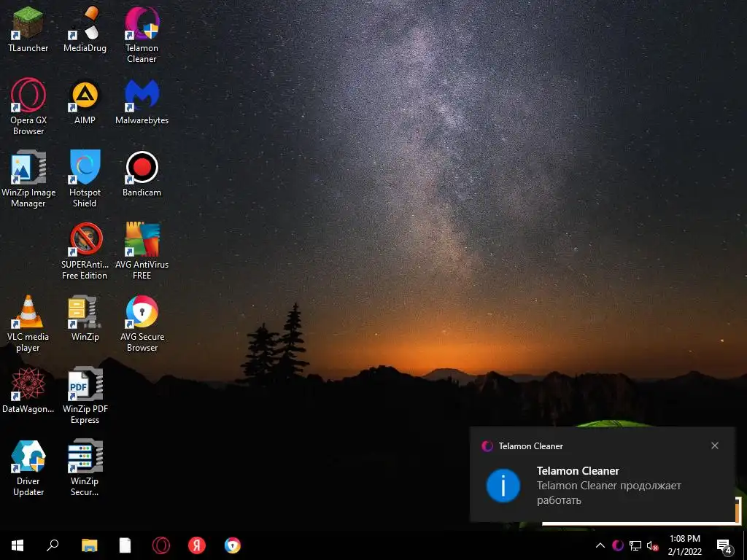Click the notification message 'продолжает работать'
747x560 pixels.
[609, 493]
